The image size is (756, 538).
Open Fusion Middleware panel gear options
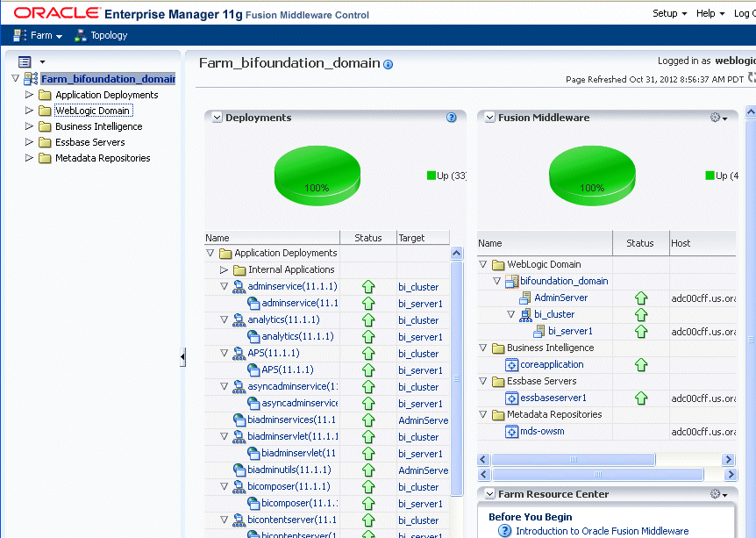click(718, 118)
